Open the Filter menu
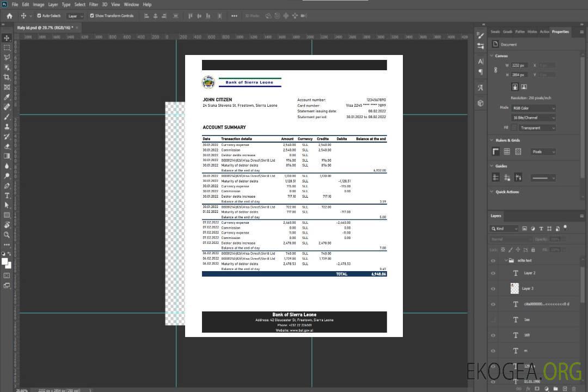Viewport: 588px width, 392px height. (x=94, y=4)
